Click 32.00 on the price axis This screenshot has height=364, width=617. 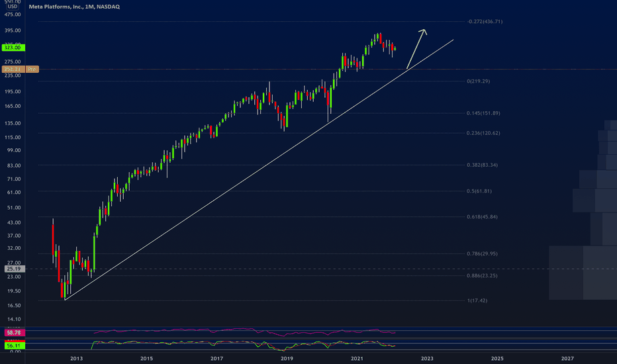tap(14, 248)
